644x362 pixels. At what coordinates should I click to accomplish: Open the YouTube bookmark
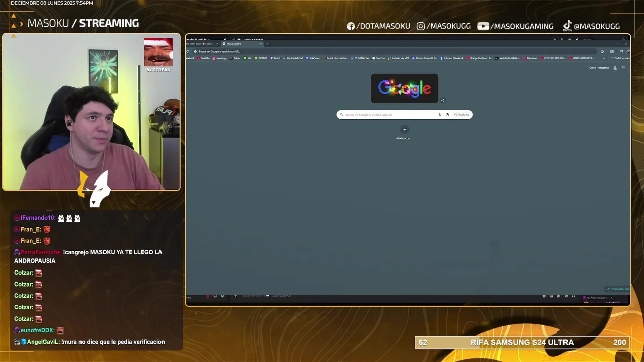(x=204, y=58)
